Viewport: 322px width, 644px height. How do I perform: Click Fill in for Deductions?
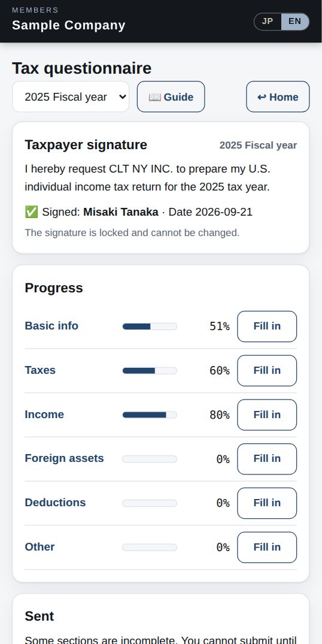pos(266,503)
